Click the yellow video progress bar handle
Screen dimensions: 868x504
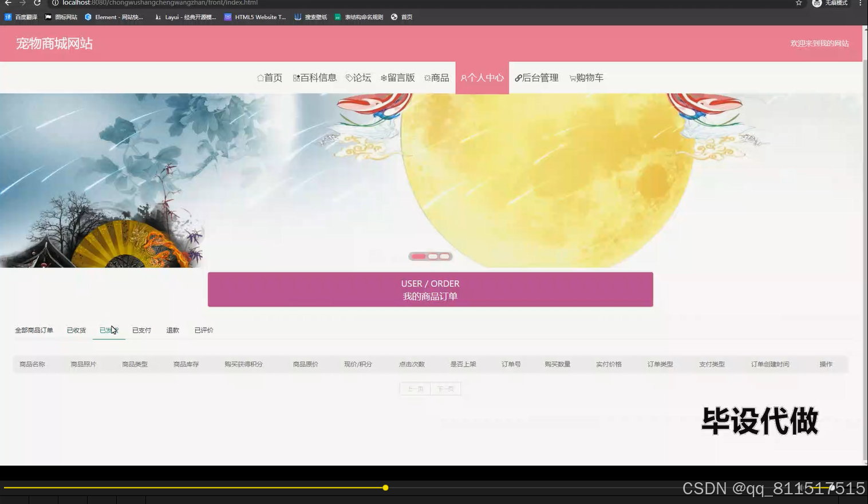[385, 488]
